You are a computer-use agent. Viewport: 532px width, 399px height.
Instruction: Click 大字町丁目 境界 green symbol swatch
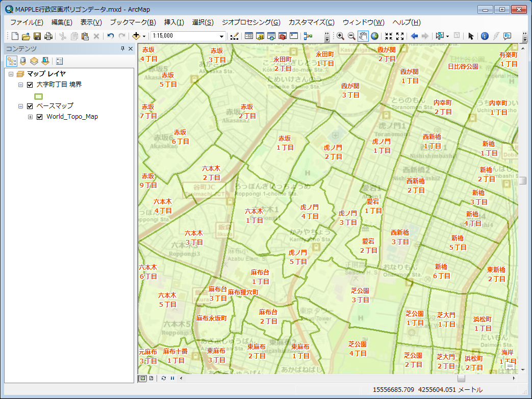tap(39, 97)
